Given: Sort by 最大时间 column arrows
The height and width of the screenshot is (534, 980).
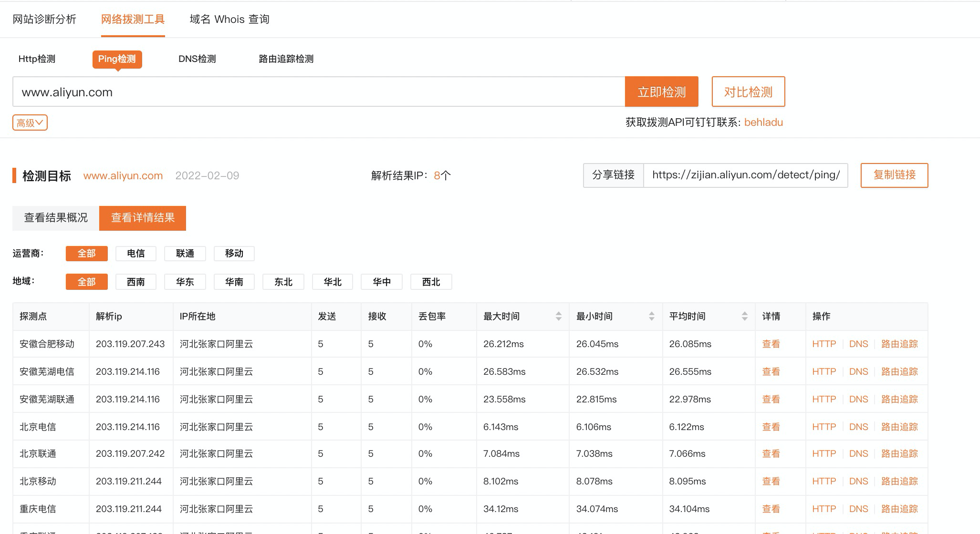Looking at the screenshot, I should (558, 316).
